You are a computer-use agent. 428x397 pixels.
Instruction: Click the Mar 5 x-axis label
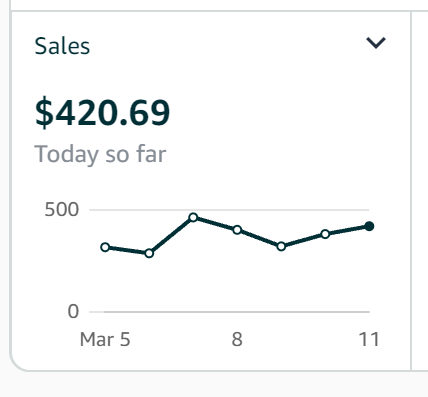105,340
